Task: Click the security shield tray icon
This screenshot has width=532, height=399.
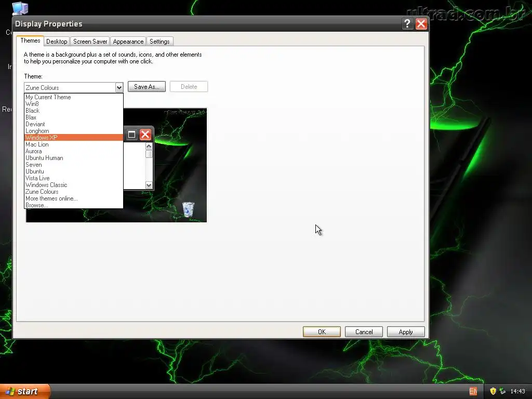Action: (x=493, y=391)
